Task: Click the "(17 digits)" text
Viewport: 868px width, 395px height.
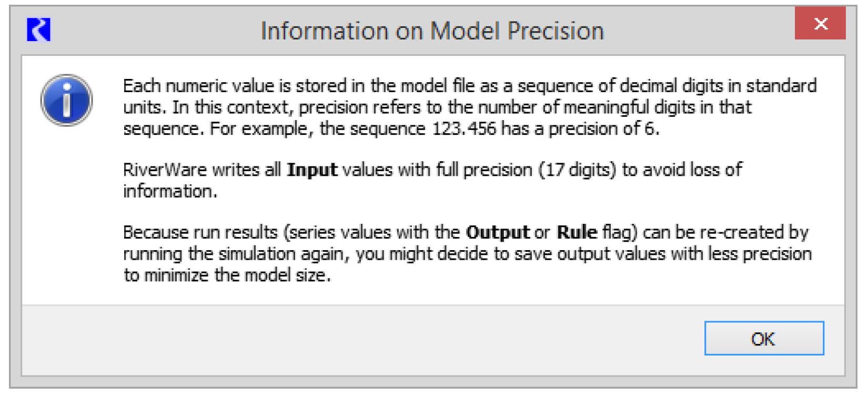Action: [x=577, y=170]
